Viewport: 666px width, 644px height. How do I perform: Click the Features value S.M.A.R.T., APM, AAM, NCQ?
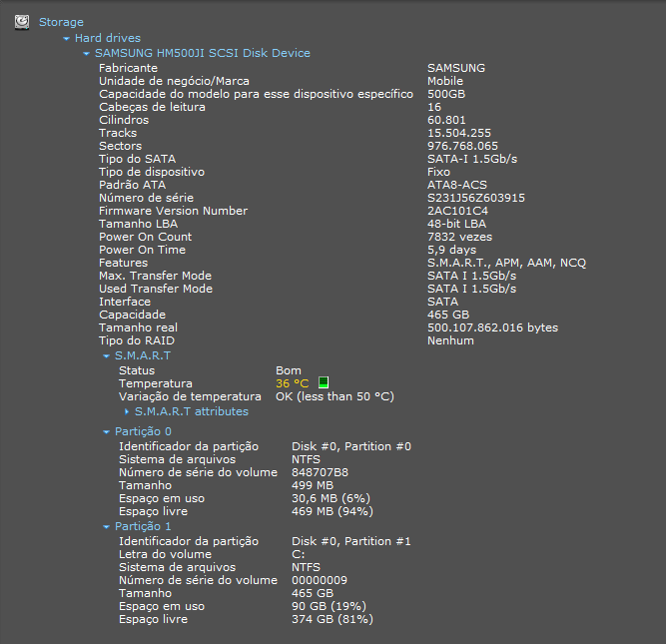[x=506, y=263]
